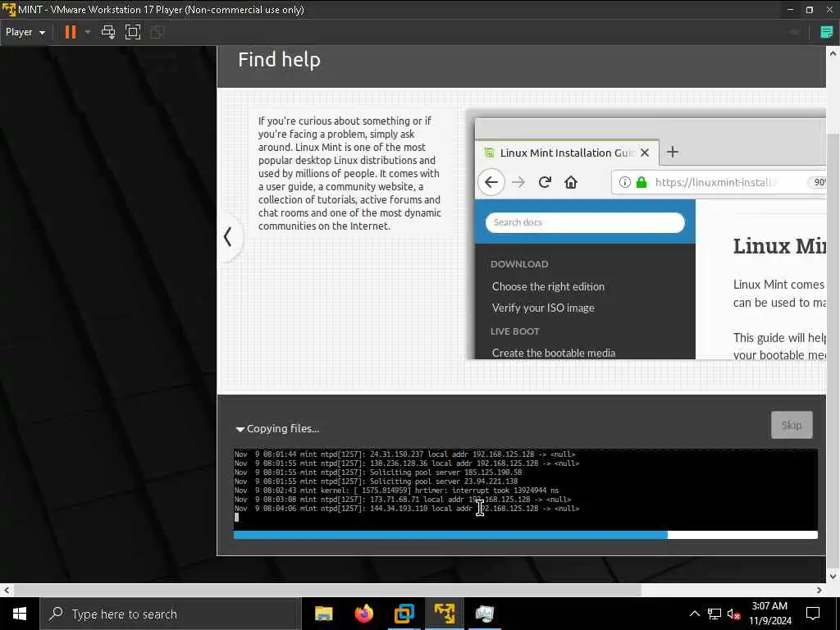Show hidden system tray icons
The width and height of the screenshot is (840, 630).
coord(694,614)
